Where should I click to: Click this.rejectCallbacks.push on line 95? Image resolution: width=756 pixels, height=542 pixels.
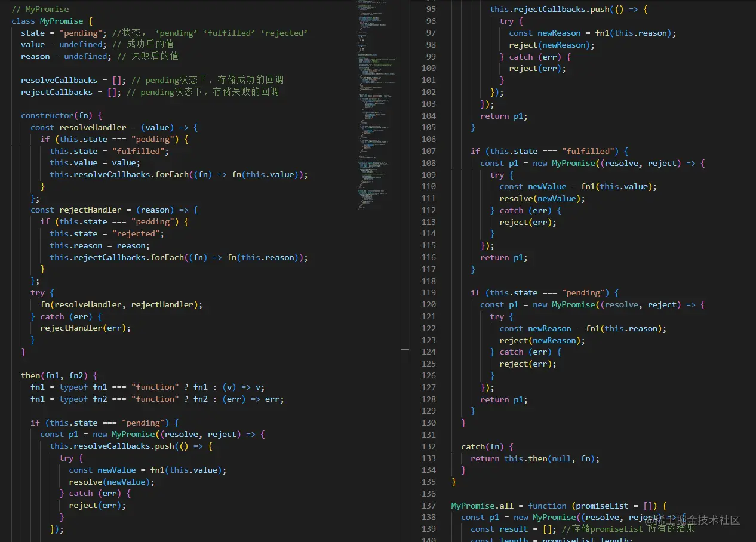568,9
